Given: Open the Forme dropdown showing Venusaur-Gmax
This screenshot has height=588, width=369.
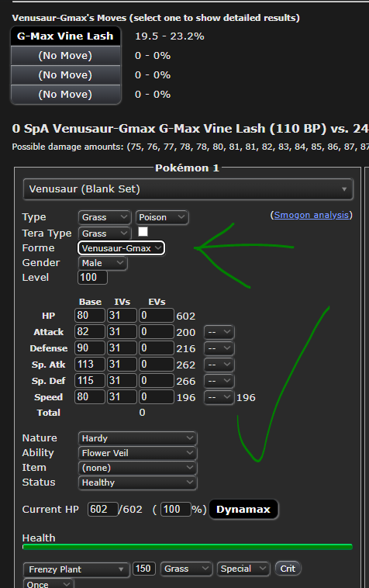Looking at the screenshot, I should (121, 248).
